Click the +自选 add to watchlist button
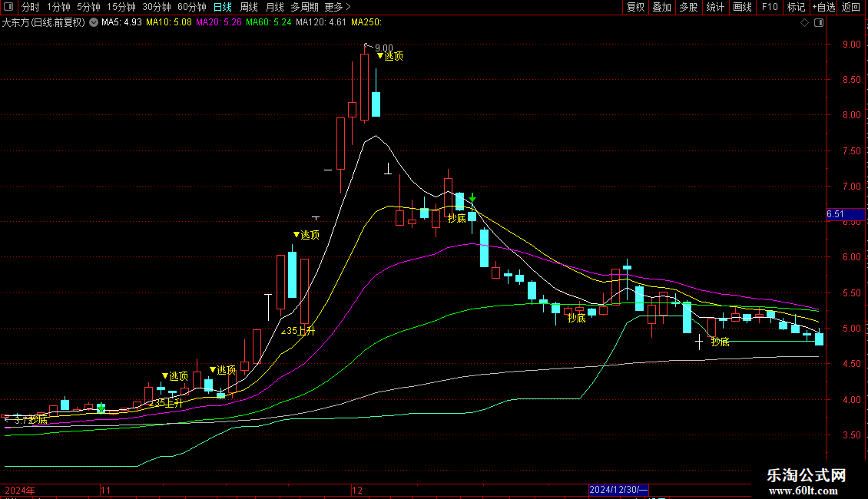 click(x=823, y=8)
